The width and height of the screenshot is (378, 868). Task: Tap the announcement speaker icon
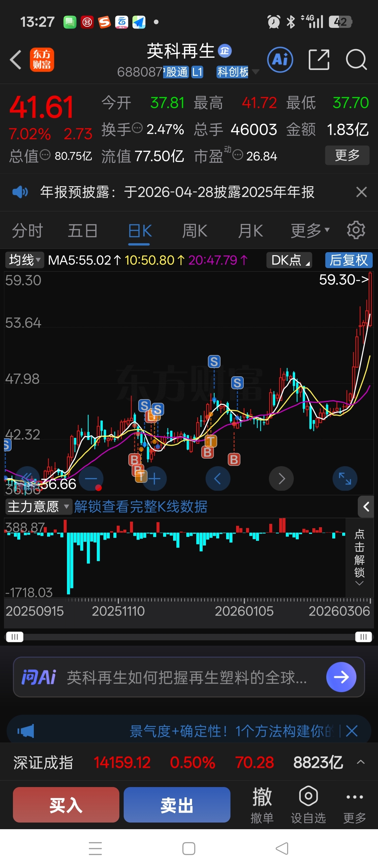pyautogui.click(x=20, y=192)
